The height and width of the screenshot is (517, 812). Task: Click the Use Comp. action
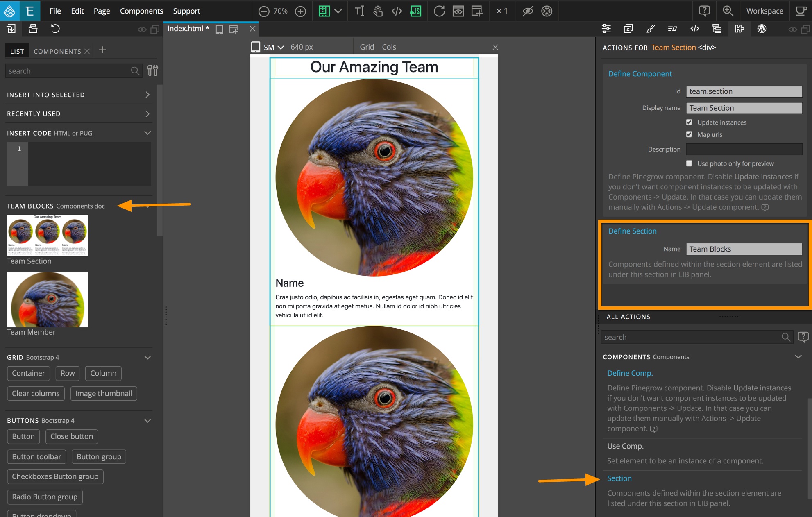click(x=625, y=446)
